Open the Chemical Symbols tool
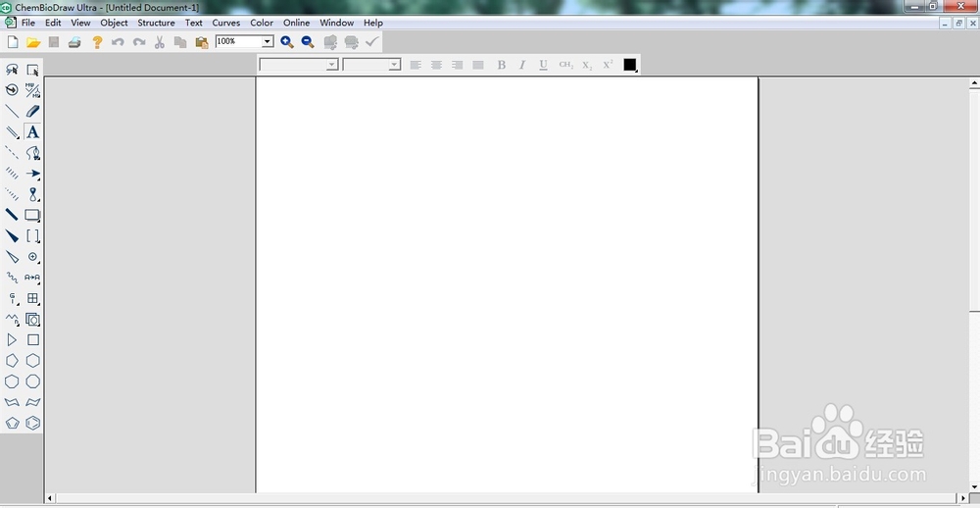This screenshot has width=980, height=508. click(32, 257)
